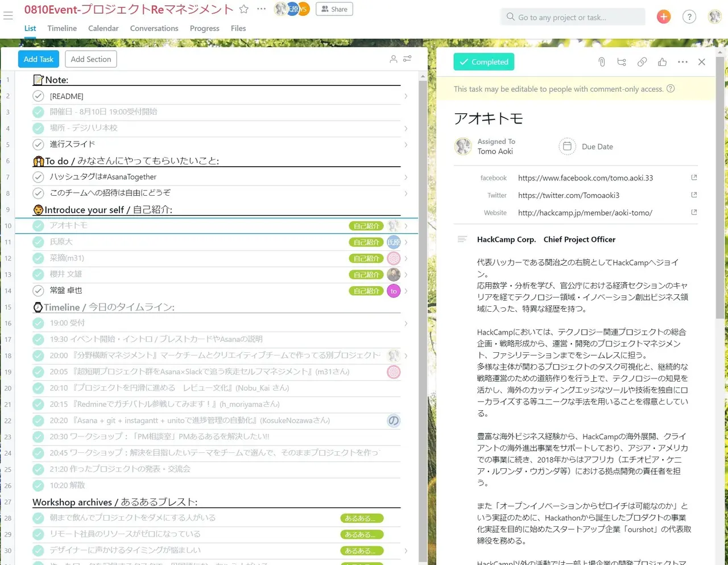Click avatar on the 20:20 Asana + git row
Image resolution: width=728 pixels, height=565 pixels.
click(x=394, y=420)
